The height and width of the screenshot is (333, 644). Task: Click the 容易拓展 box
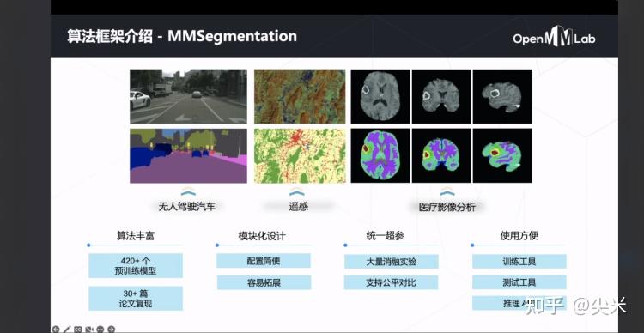pyautogui.click(x=264, y=282)
